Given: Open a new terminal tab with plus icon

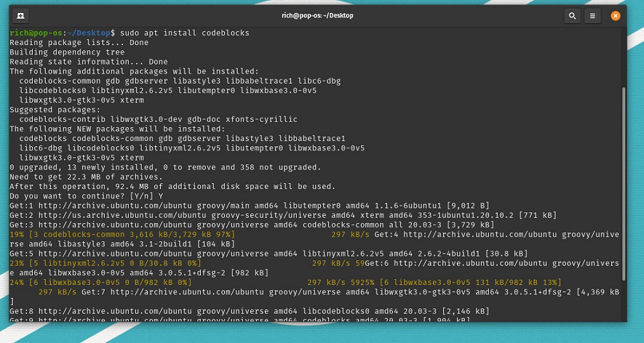Looking at the screenshot, I should coord(21,16).
